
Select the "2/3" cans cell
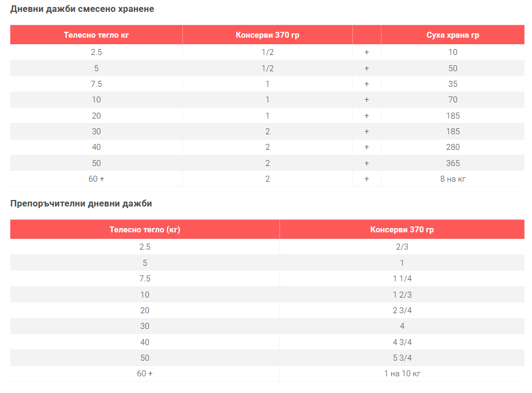[x=402, y=247]
